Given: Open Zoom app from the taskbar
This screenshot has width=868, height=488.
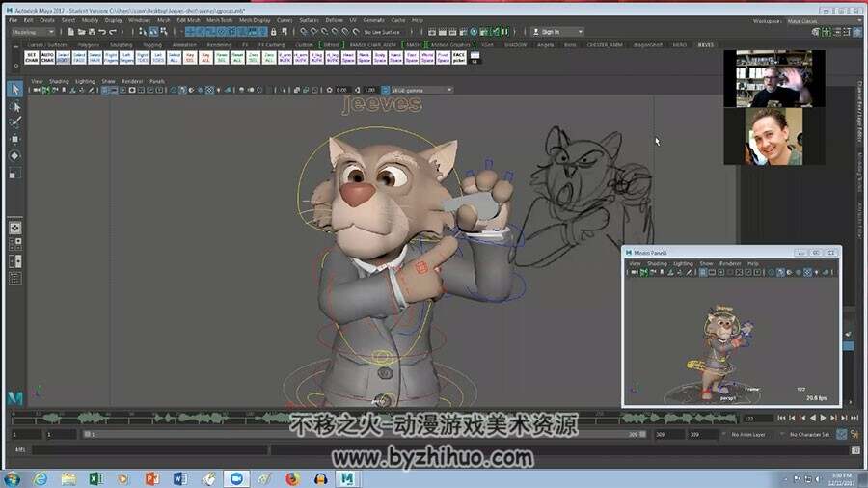Looking at the screenshot, I should [x=236, y=478].
